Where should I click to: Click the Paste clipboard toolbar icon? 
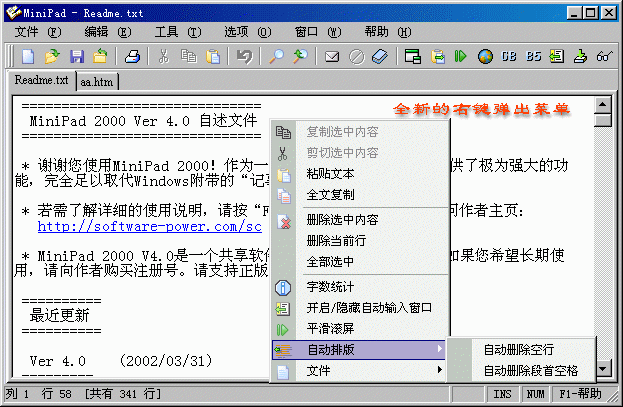pyautogui.click(x=213, y=56)
